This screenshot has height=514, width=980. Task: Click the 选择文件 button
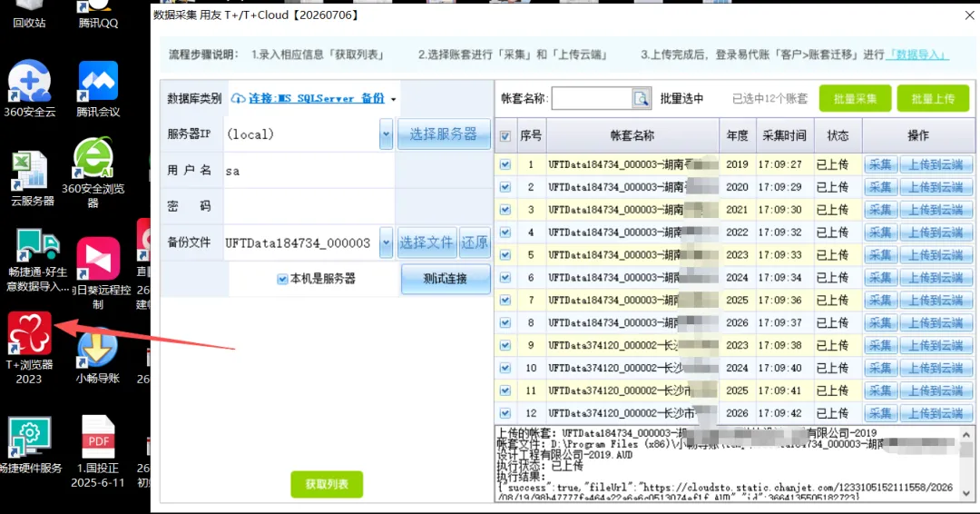(x=426, y=242)
